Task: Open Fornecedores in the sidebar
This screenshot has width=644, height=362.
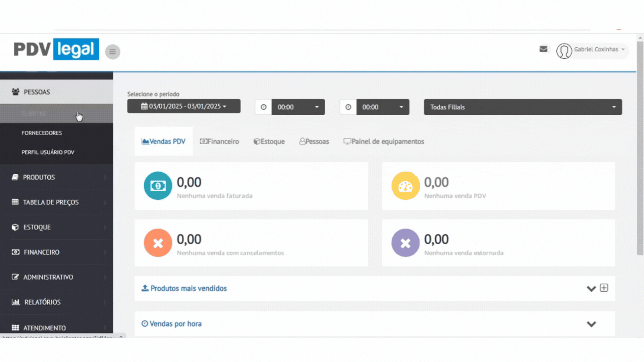Action: pos(42,133)
